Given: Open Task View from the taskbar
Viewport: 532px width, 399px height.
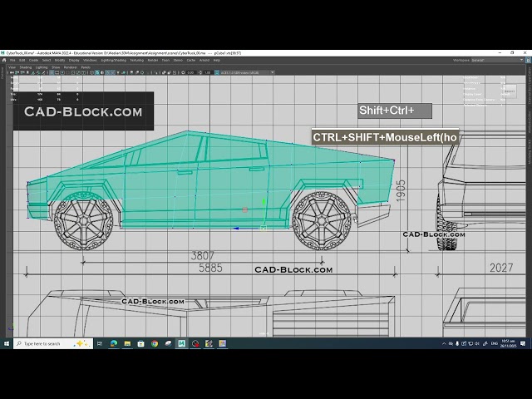Looking at the screenshot, I should pyautogui.click(x=100, y=343).
